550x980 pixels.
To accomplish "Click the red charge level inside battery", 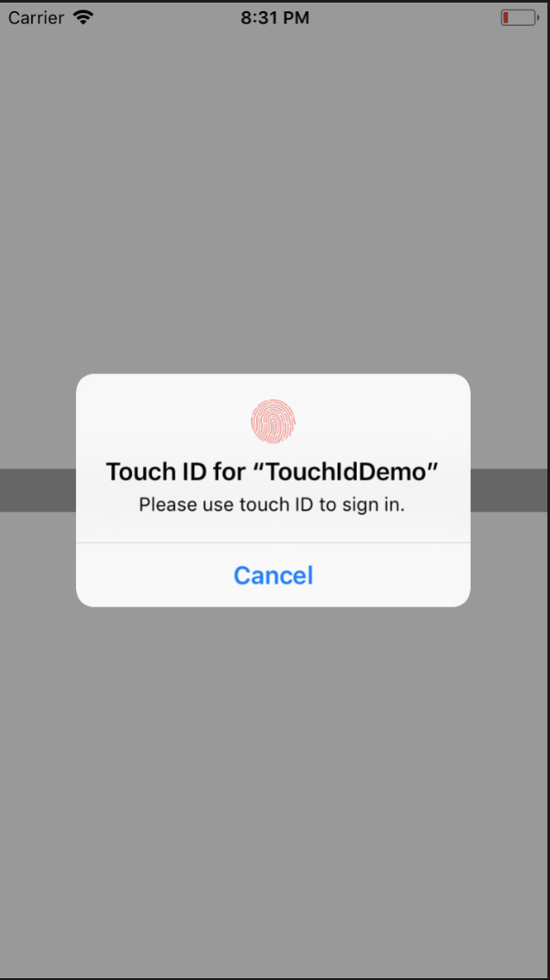I will (506, 17).
